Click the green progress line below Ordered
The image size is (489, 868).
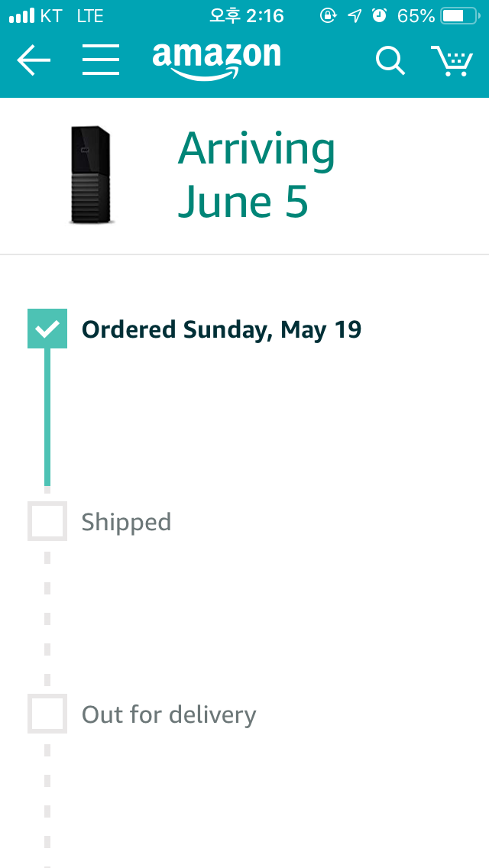(x=47, y=416)
